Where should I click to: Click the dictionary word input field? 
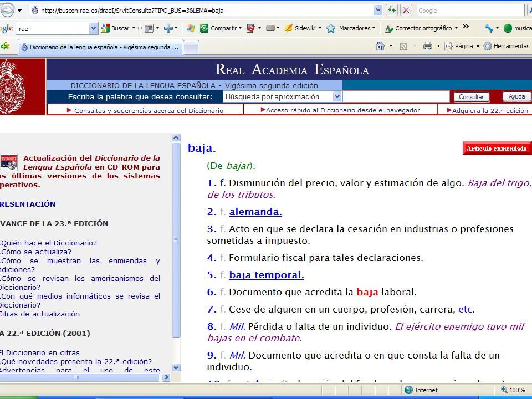pos(396,96)
